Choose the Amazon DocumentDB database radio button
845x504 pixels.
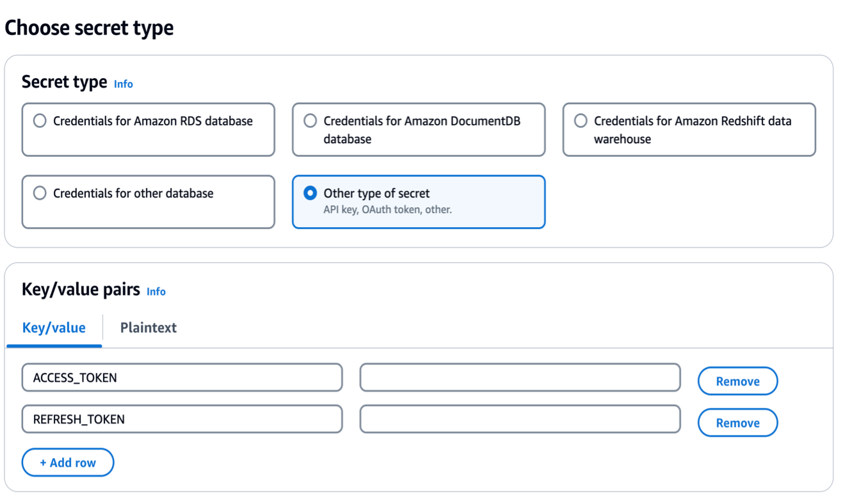310,121
